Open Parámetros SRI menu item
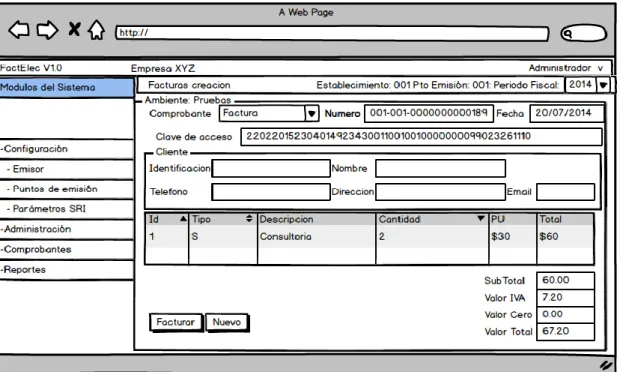This screenshot has width=620, height=372. (66, 209)
